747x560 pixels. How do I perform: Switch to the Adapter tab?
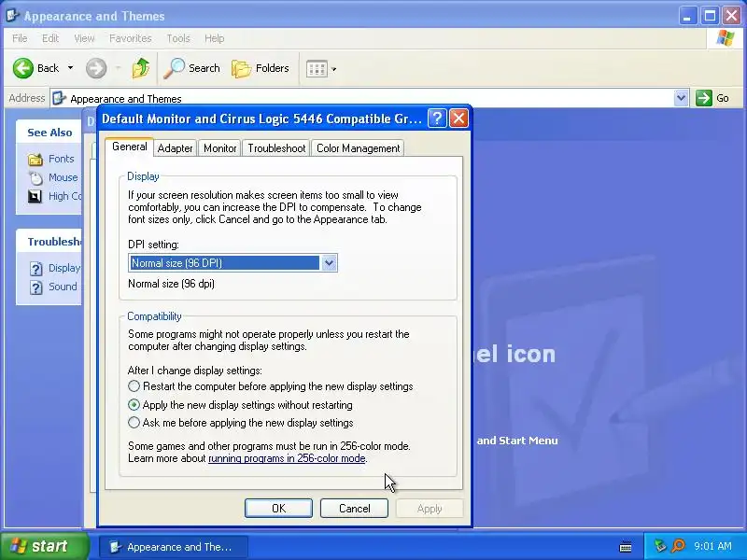tap(175, 148)
